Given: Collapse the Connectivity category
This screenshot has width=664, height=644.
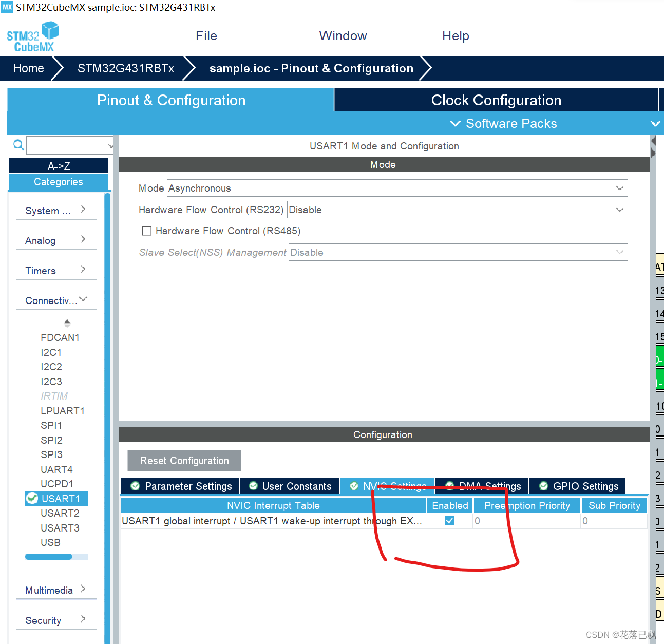Looking at the screenshot, I should pyautogui.click(x=56, y=300).
